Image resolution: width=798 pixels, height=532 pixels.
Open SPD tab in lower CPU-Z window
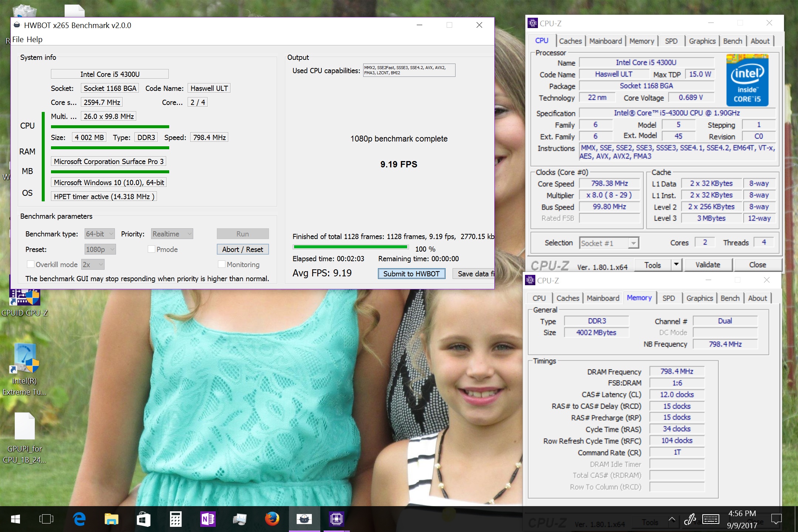coord(668,298)
